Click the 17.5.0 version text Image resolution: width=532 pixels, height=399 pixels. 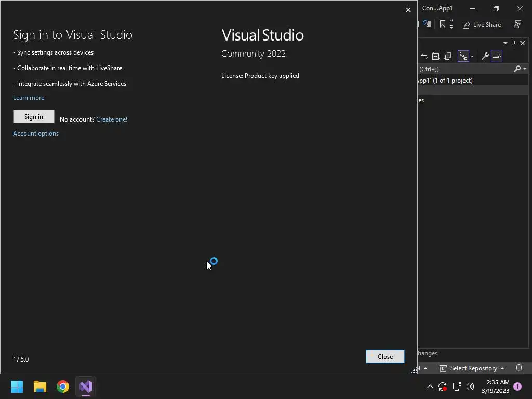[21, 360]
